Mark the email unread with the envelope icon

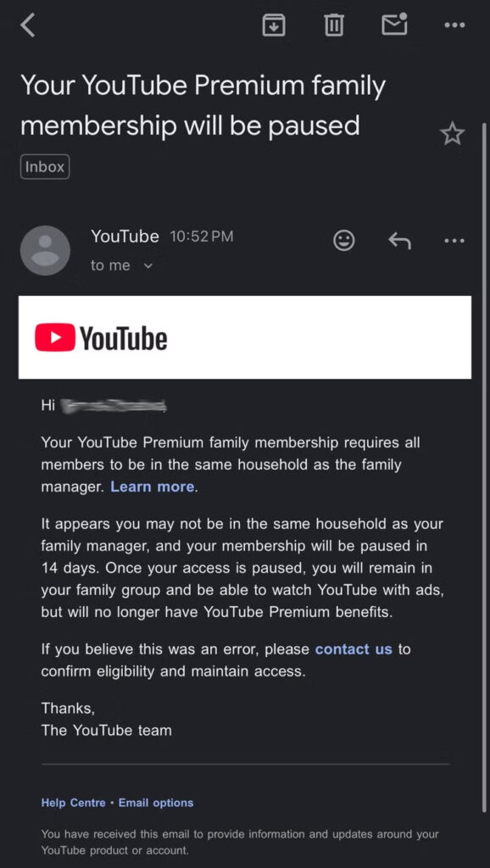click(x=393, y=25)
